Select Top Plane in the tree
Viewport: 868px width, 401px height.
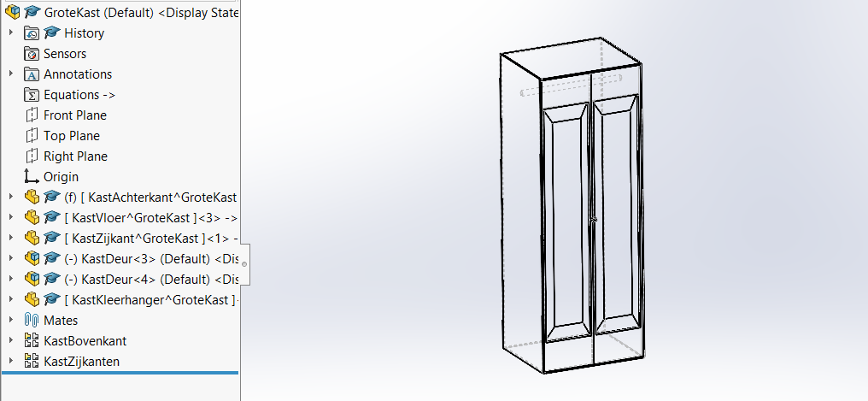[x=72, y=136]
